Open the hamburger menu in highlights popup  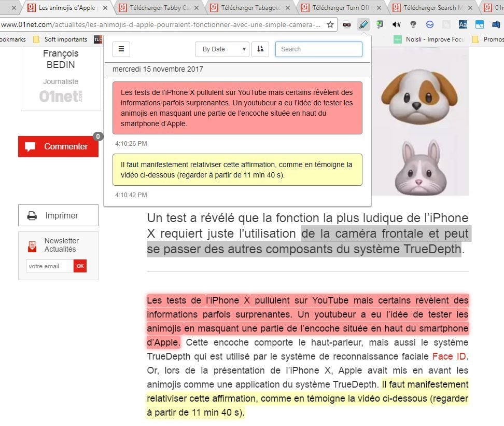tap(121, 49)
